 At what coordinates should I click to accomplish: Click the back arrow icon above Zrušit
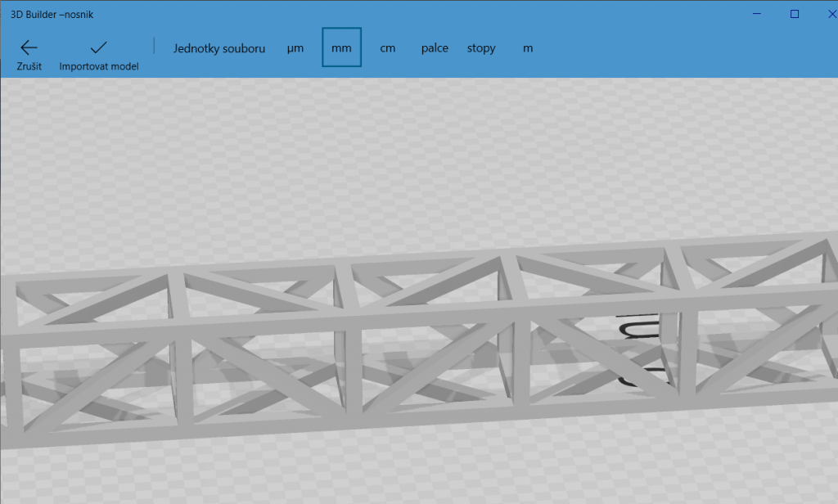[29, 47]
